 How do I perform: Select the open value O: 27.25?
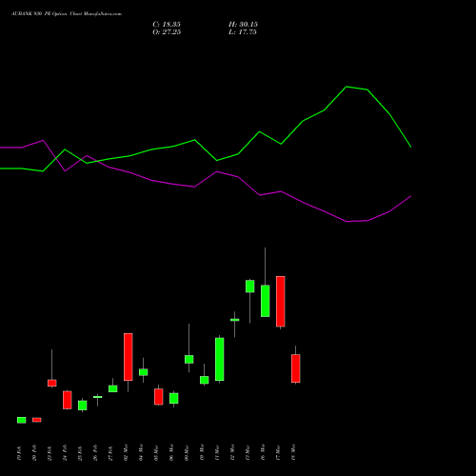tap(167, 32)
